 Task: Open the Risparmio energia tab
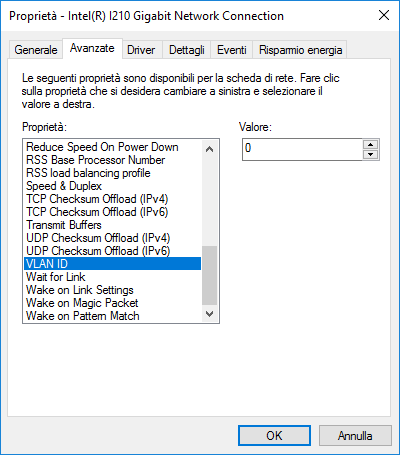point(300,50)
